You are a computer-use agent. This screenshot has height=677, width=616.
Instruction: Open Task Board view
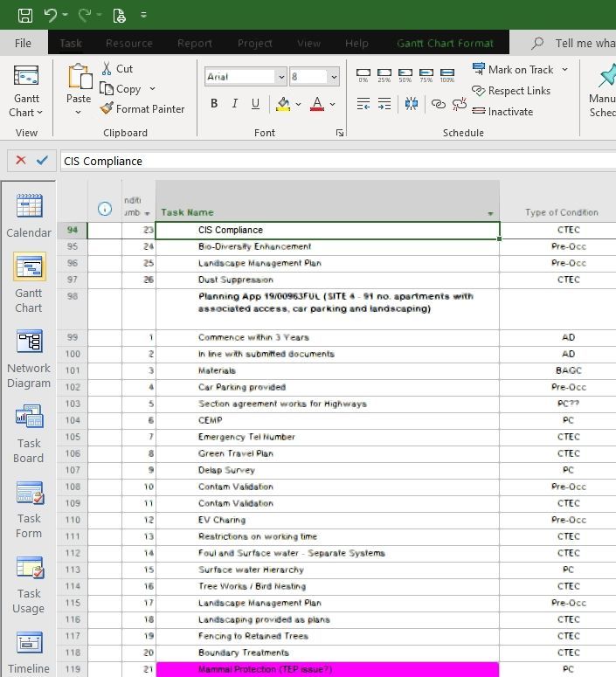point(29,433)
